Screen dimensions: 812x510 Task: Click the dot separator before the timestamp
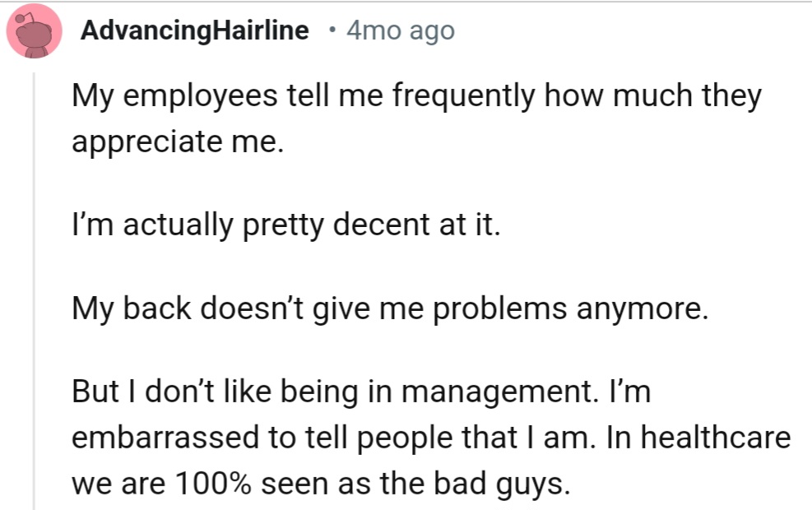click(x=330, y=31)
